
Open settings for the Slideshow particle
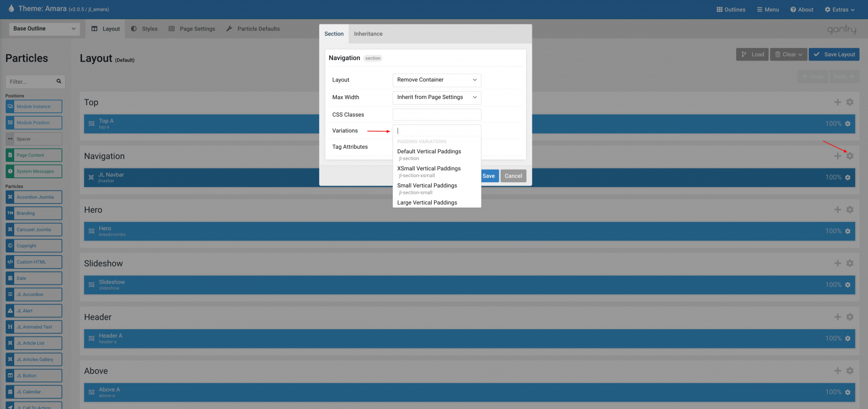click(x=848, y=285)
